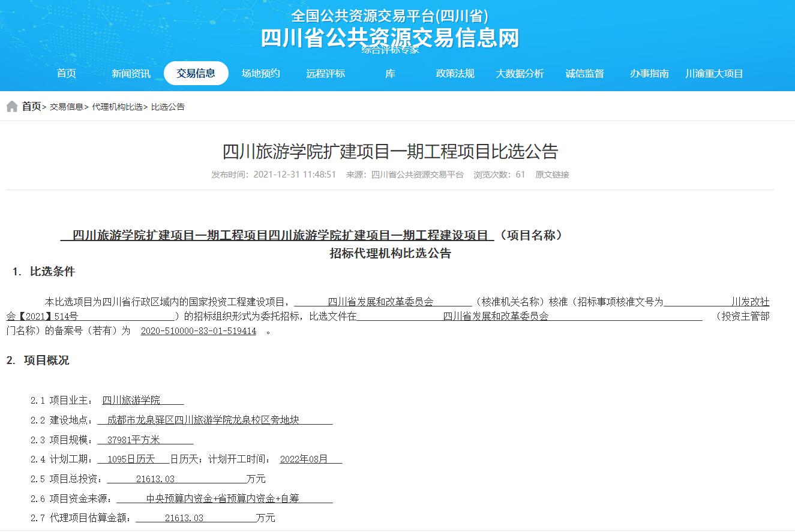Click the 比选公告 breadcrumb link
The height and width of the screenshot is (532, 795).
168,107
